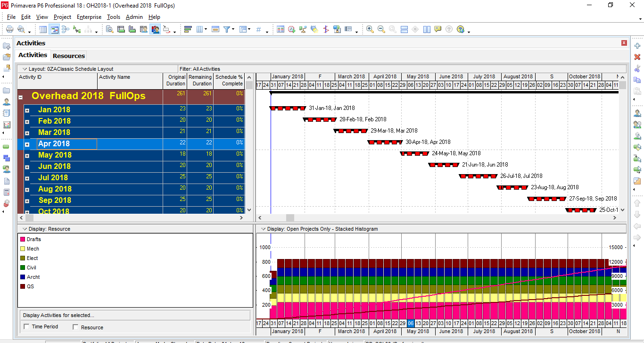644x343 pixels.
Task: Click the Assign Resources icon on right sidebar
Action: 637,113
